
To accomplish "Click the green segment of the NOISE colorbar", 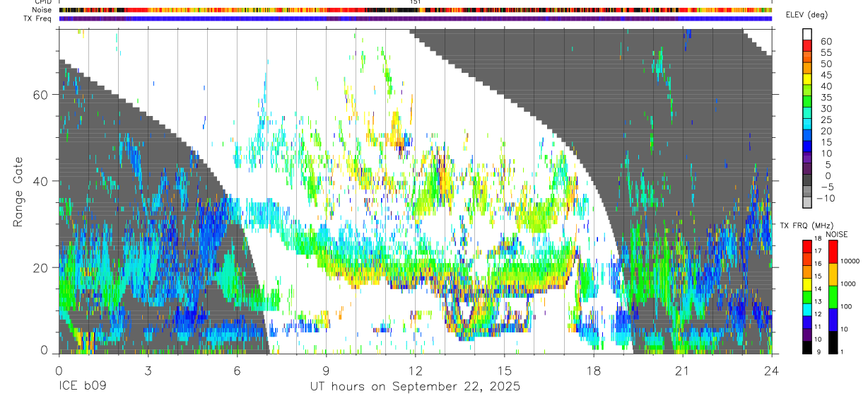I will (833, 297).
